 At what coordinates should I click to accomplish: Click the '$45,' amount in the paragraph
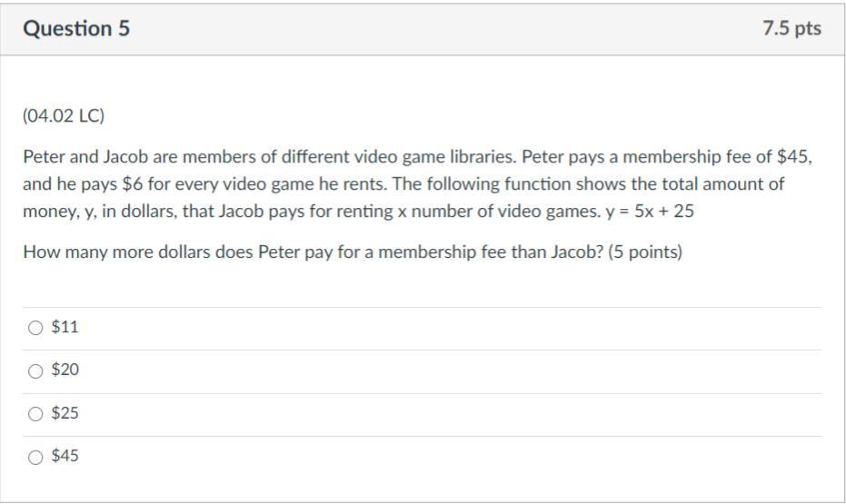click(794, 157)
